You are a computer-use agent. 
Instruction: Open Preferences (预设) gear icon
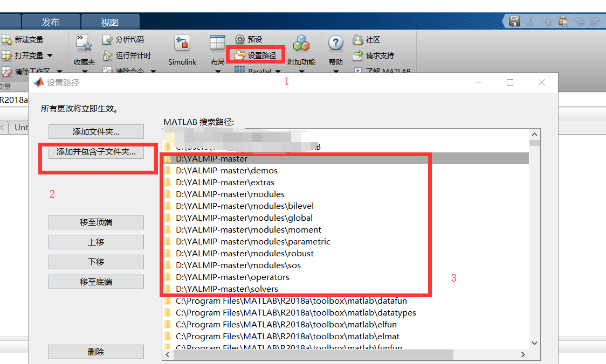click(240, 40)
